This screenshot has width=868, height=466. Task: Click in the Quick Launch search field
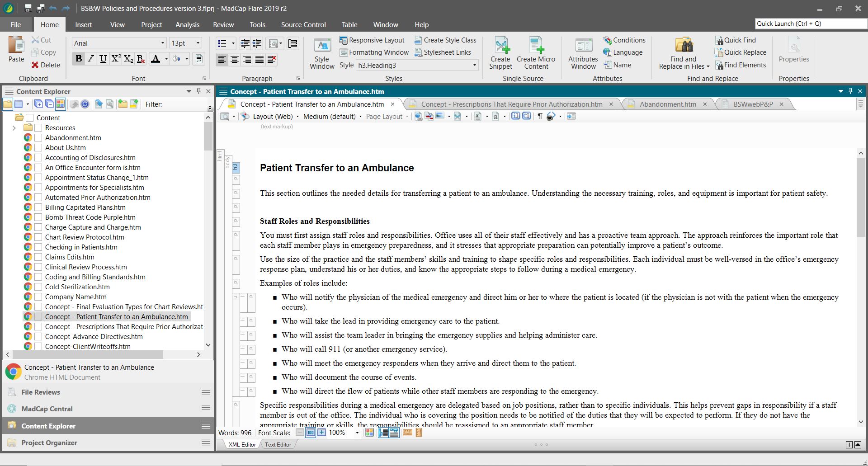[x=809, y=24]
